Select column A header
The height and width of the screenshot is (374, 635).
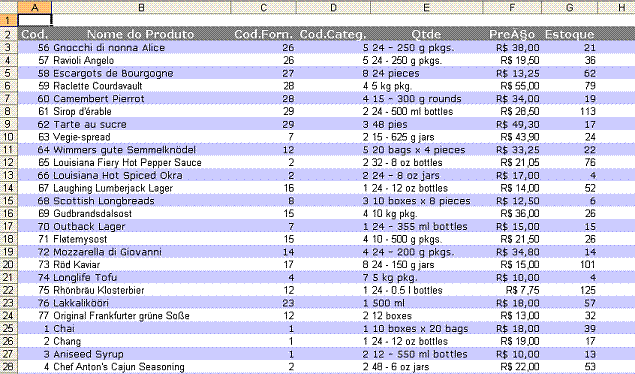(x=34, y=7)
